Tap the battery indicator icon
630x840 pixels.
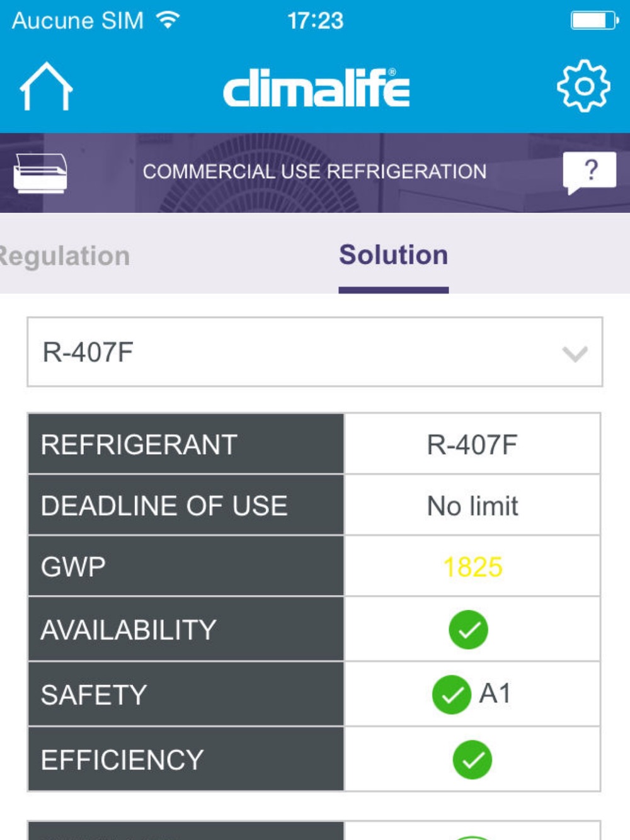pos(594,20)
